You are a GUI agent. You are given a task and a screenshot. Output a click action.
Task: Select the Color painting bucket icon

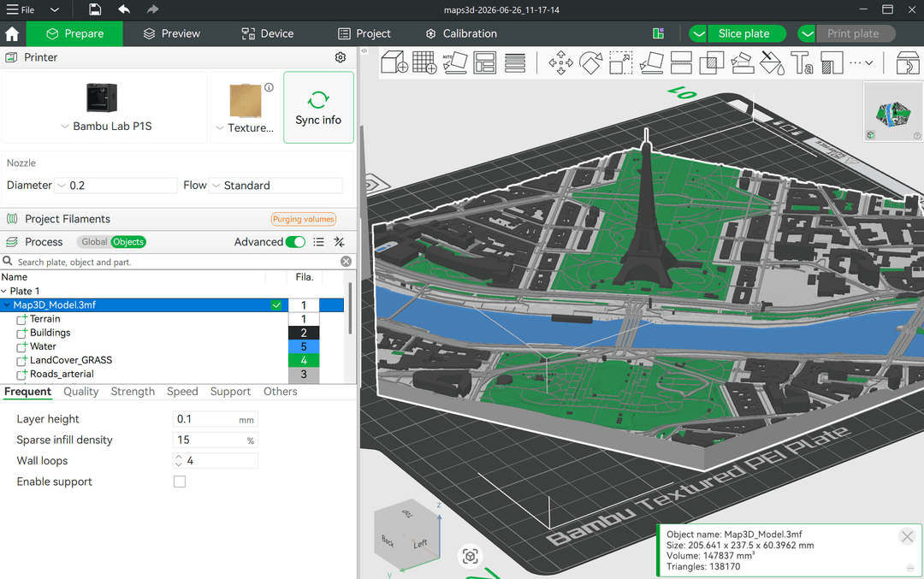click(x=772, y=62)
